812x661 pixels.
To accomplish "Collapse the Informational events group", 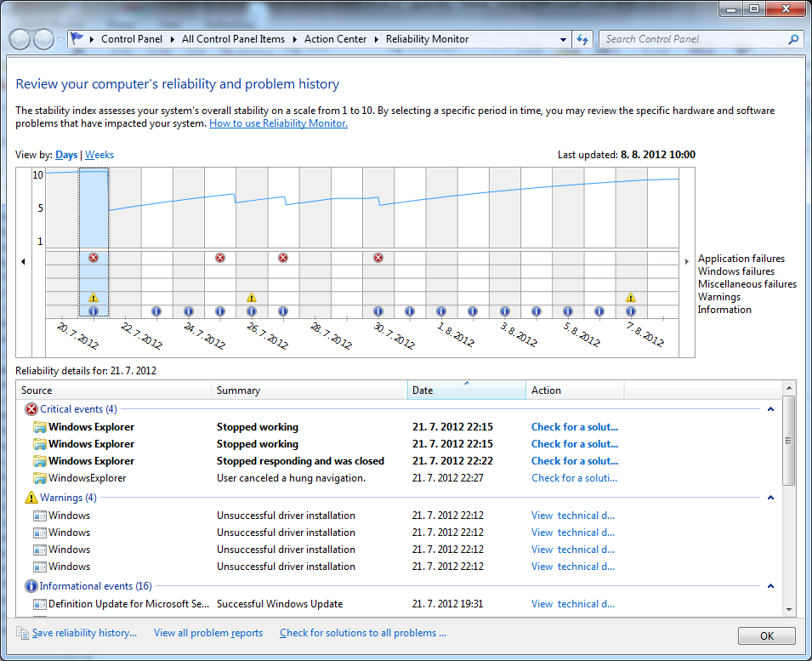I will [770, 586].
